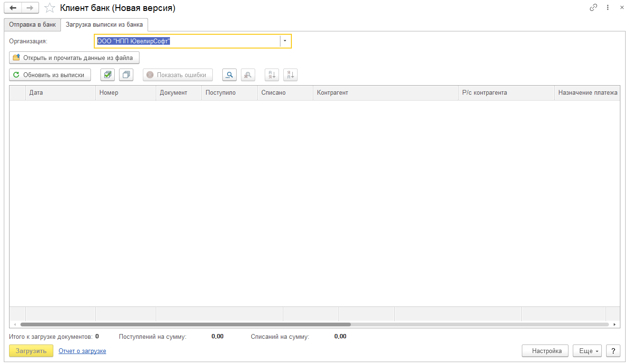The height and width of the screenshot is (364, 628).
Task: Click the Р/с контрагента column header
Action: (x=506, y=93)
